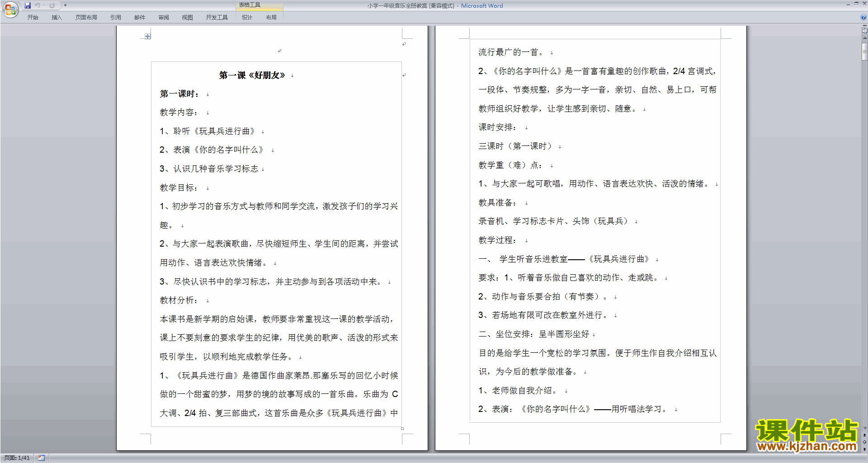Viewport: 868px width, 463px height.
Task: Click the macro recording status bar icon
Action: pyautogui.click(x=41, y=458)
